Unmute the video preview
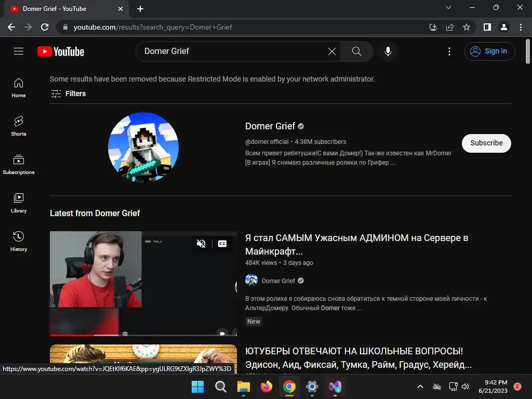 [201, 244]
